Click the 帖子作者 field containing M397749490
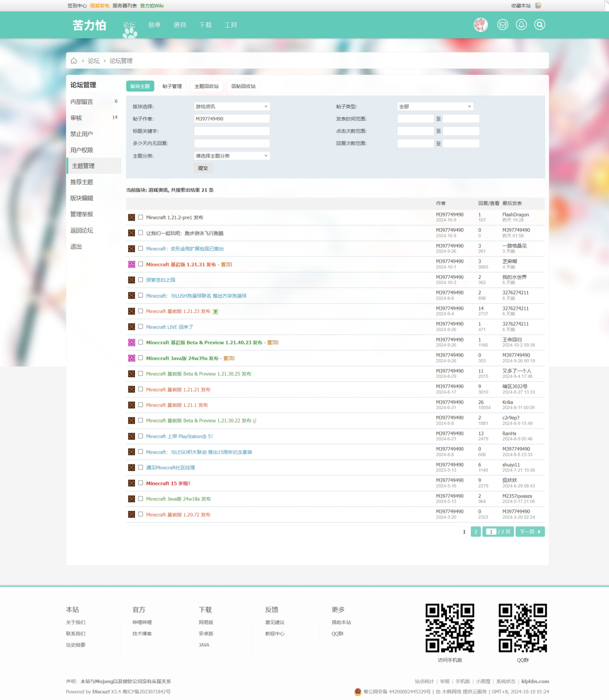This screenshot has height=700, width=609. tap(232, 119)
